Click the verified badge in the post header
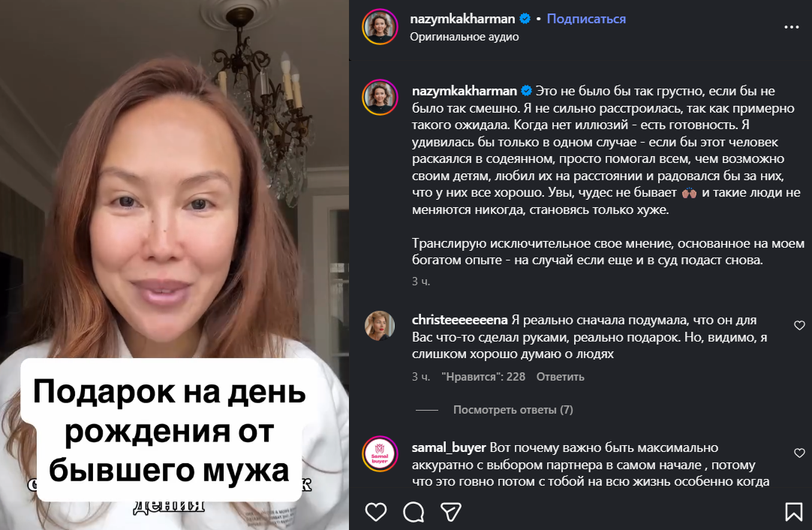The height and width of the screenshot is (530, 812). click(525, 19)
